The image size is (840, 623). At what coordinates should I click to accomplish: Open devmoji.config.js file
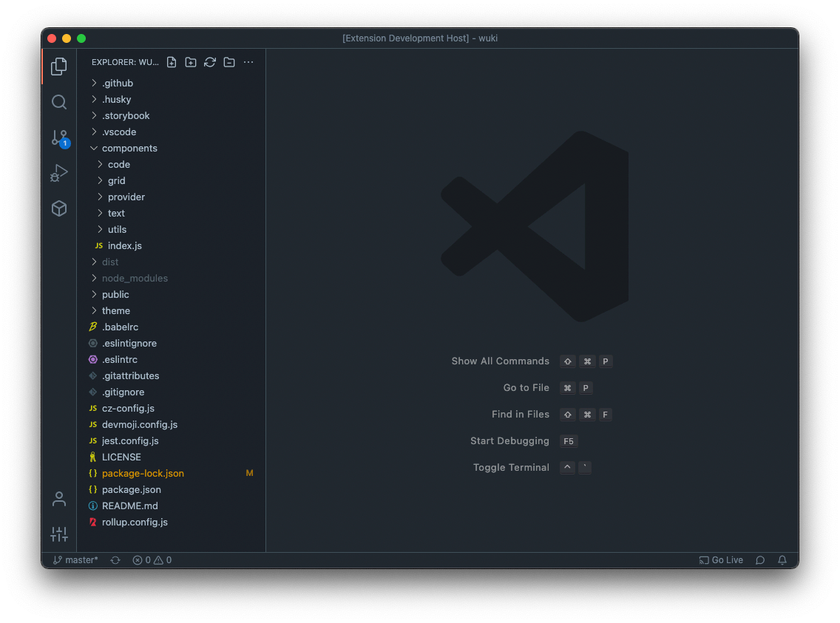(x=172, y=424)
